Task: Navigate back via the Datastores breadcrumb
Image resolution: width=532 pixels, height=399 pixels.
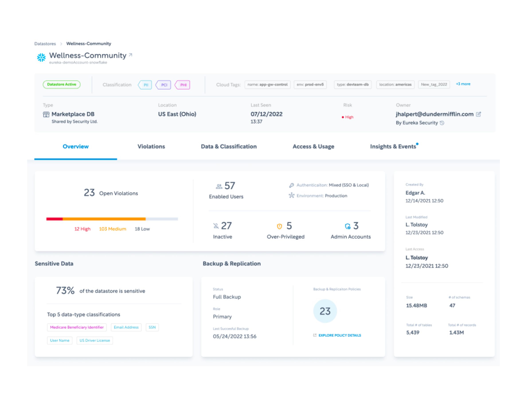Action: [45, 43]
